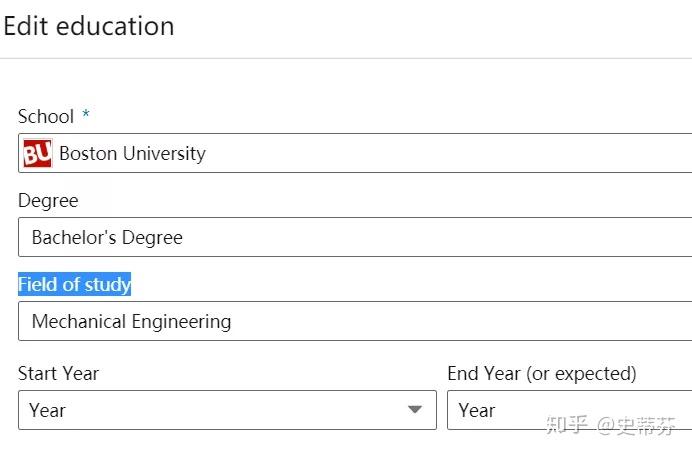Click the word Bachelor's in the degree field
692x453 pixels.
[x=74, y=237]
